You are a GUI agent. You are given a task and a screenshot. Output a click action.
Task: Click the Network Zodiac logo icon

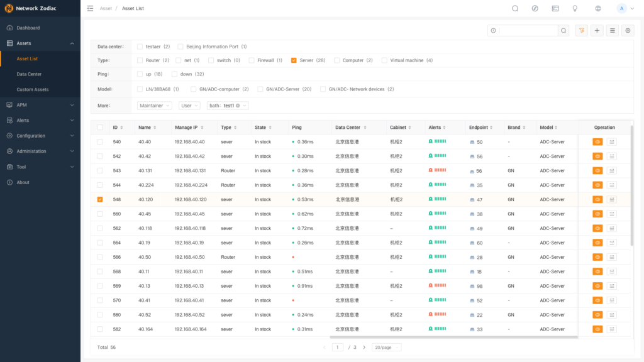pyautogui.click(x=9, y=8)
